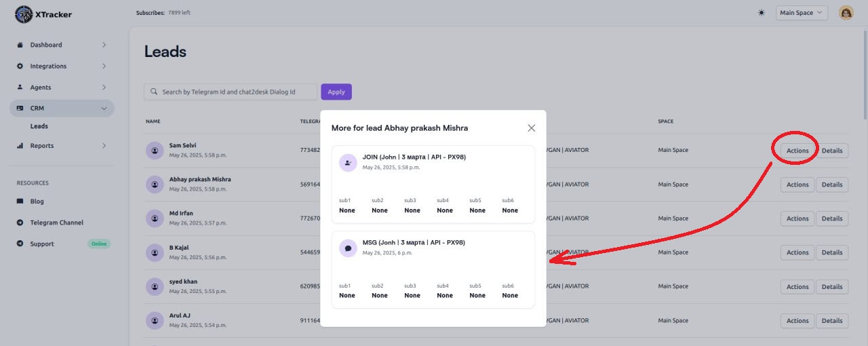The height and width of the screenshot is (346, 868).
Task: Collapse the CRM sidebar section
Action: [104, 108]
